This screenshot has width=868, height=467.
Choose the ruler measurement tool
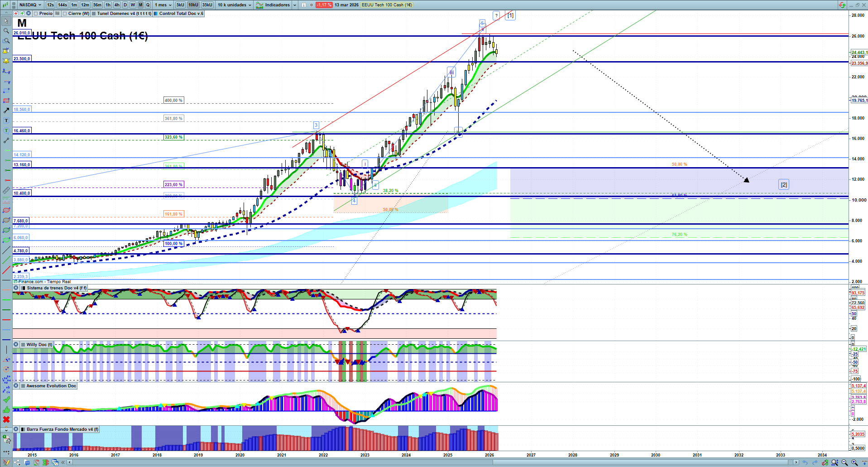6,190
